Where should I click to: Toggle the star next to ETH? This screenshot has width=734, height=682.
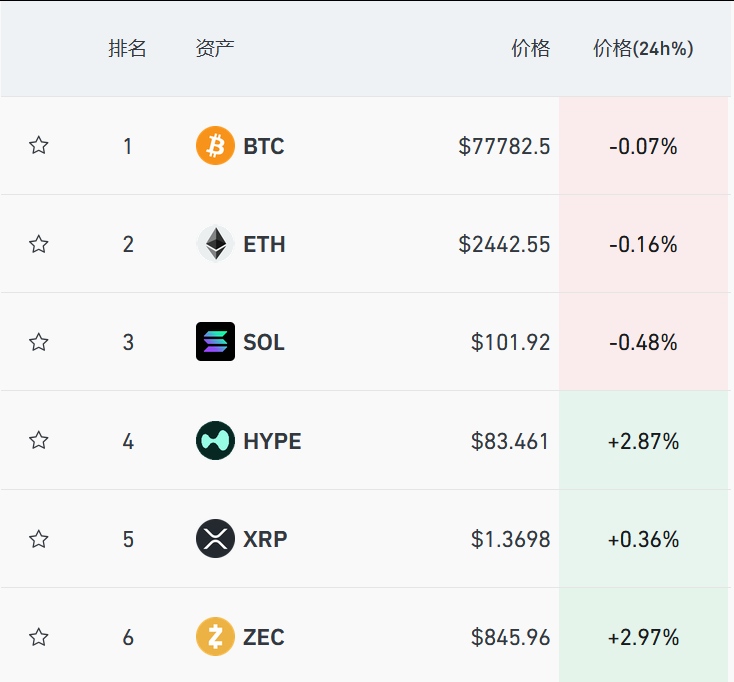(38, 244)
